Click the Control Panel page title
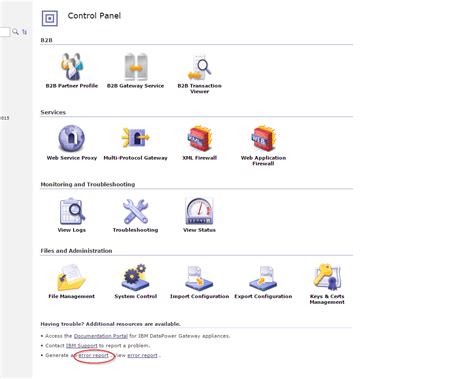The width and height of the screenshot is (474, 379). (x=94, y=16)
